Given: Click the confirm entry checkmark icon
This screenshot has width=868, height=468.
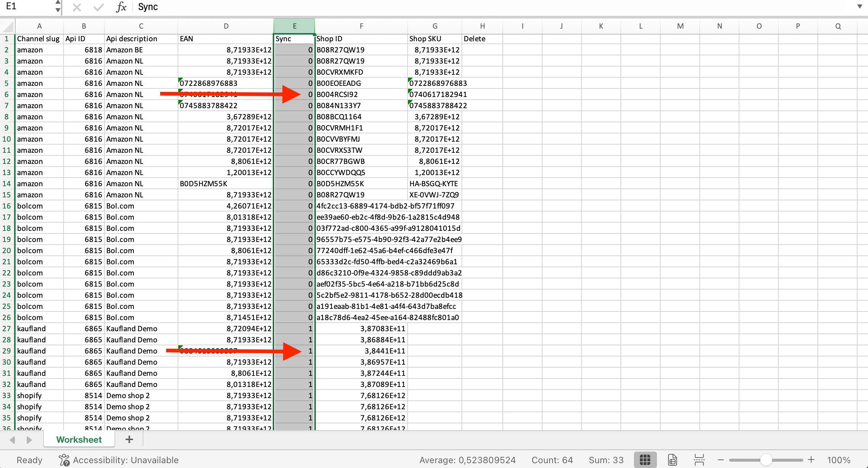Looking at the screenshot, I should pyautogui.click(x=98, y=7).
